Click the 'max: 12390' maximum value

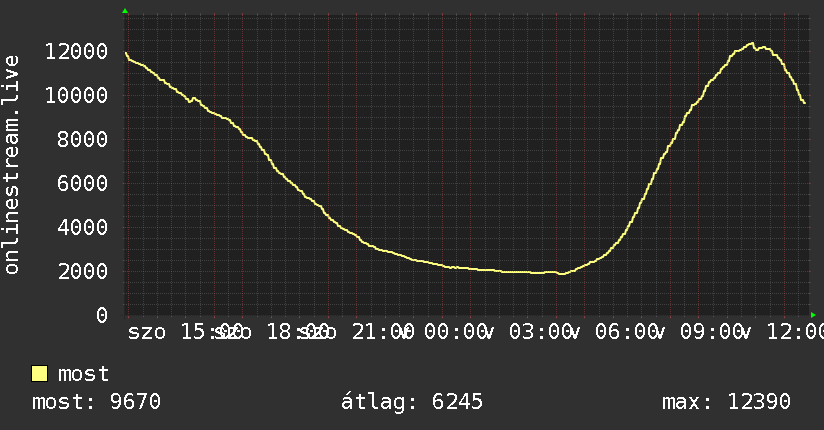click(726, 402)
